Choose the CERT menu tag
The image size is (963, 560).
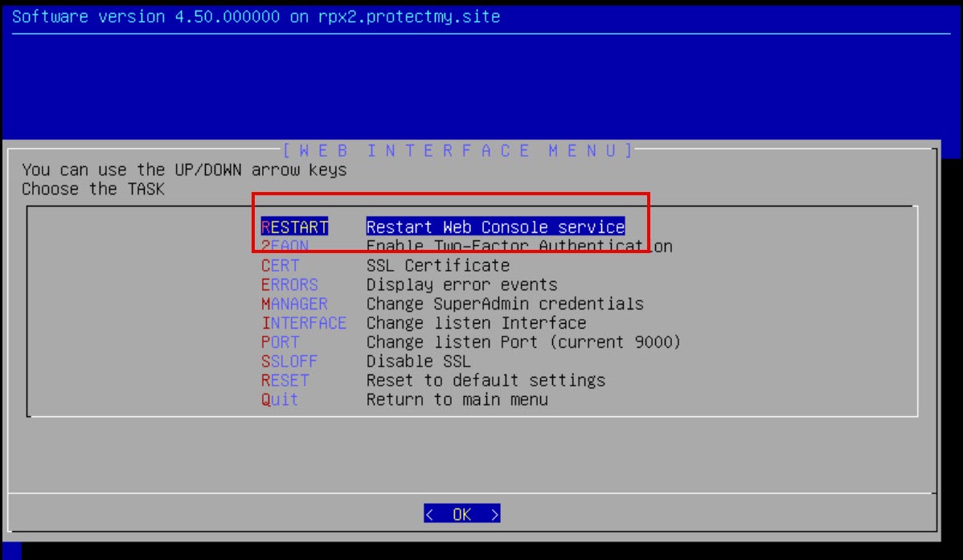point(280,266)
